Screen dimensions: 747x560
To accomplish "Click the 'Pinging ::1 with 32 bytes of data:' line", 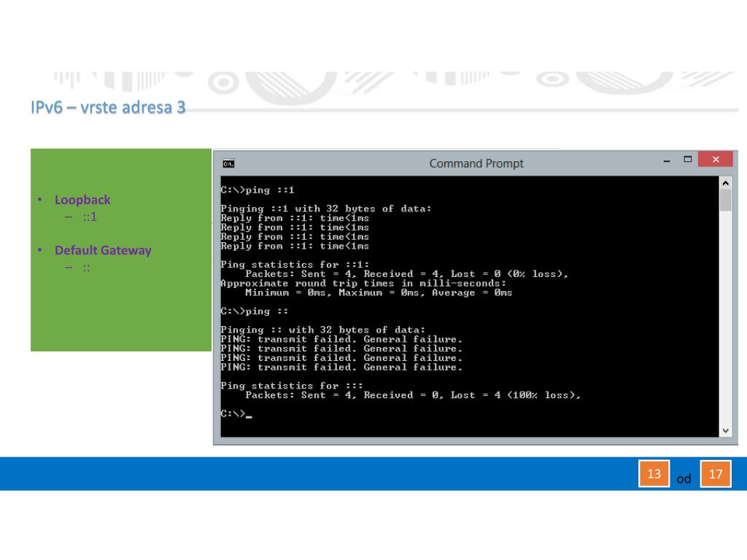I will (326, 209).
